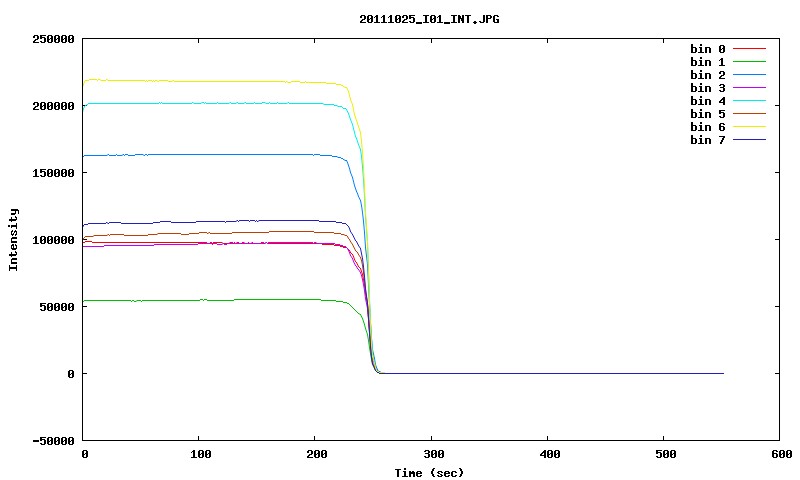Click the legend label "bin 0"

click(707, 49)
